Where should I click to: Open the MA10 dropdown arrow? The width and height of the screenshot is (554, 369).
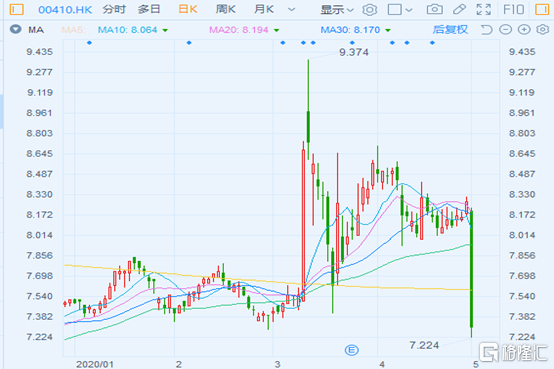(x=165, y=30)
